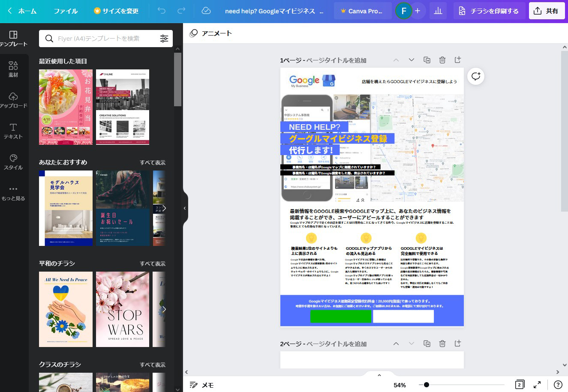Edit the design title field
This screenshot has width=568, height=392.
click(274, 11)
